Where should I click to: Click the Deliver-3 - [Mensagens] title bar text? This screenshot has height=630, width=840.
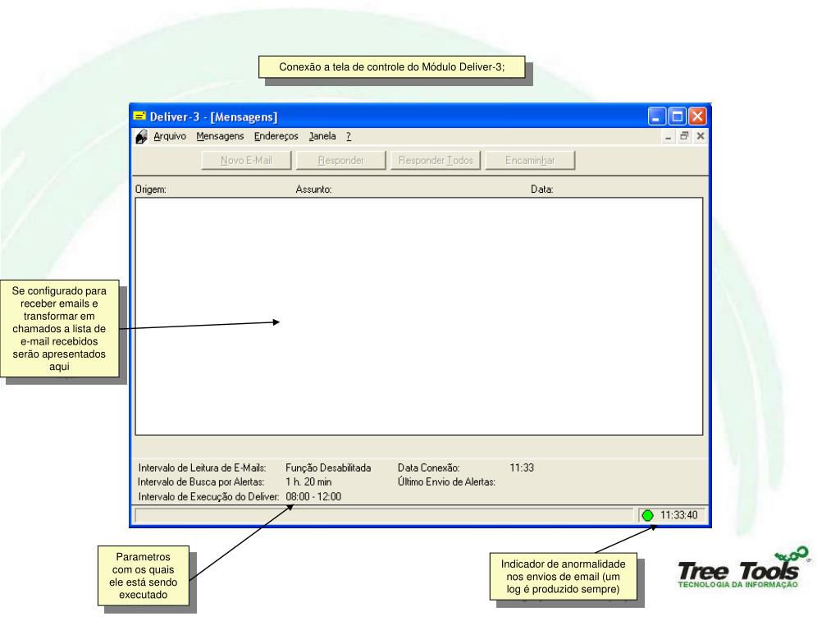pos(213,116)
